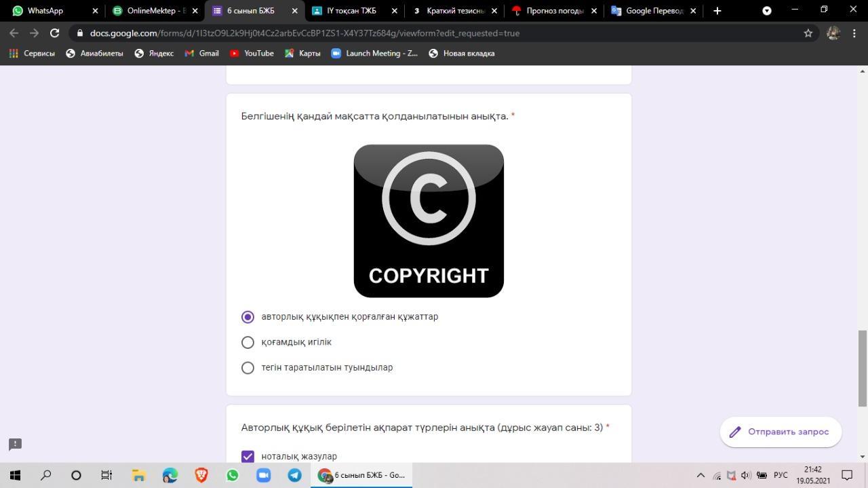Image resolution: width=868 pixels, height=488 pixels.
Task: Launch Microsoft Edge from the taskbar
Action: point(170,475)
